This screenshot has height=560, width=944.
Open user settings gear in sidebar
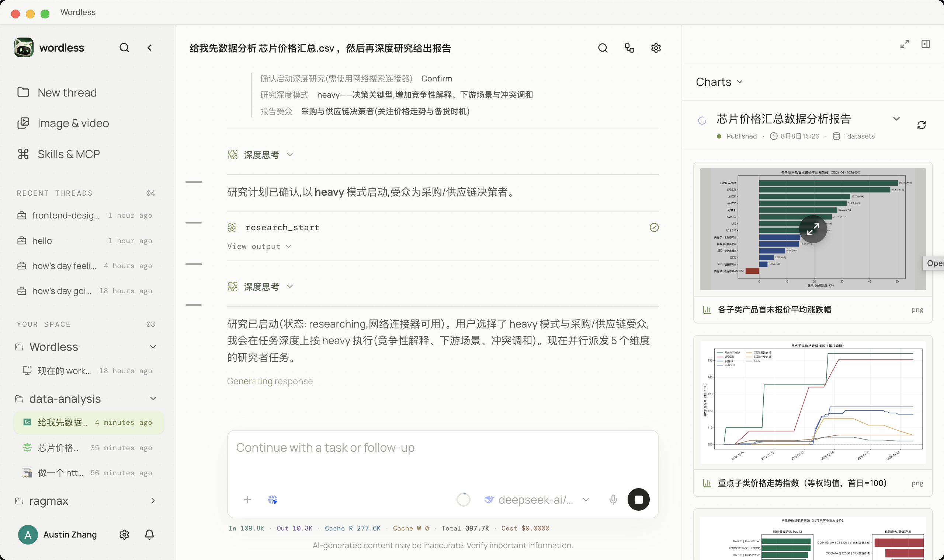[x=124, y=534]
